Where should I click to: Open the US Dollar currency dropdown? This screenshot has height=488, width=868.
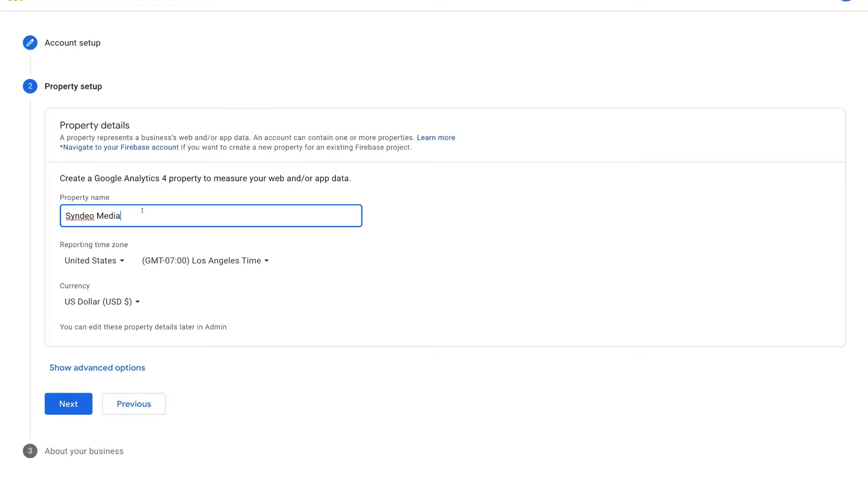[102, 302]
